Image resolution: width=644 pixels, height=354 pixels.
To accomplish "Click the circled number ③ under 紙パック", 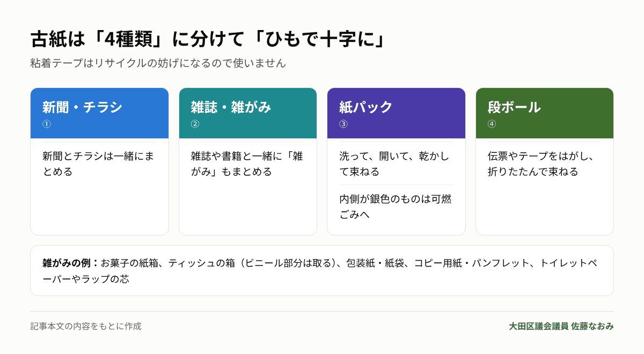I will (x=343, y=124).
